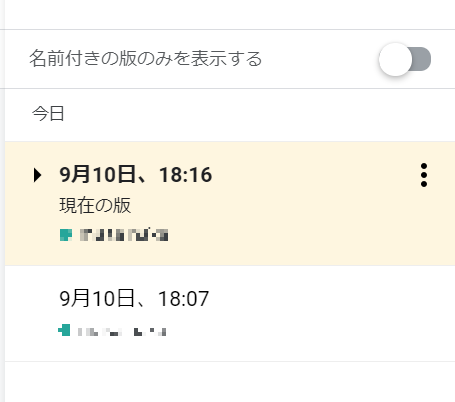Open the three-dot menu for 18:16 version
The width and height of the screenshot is (455, 402).
[424, 175]
